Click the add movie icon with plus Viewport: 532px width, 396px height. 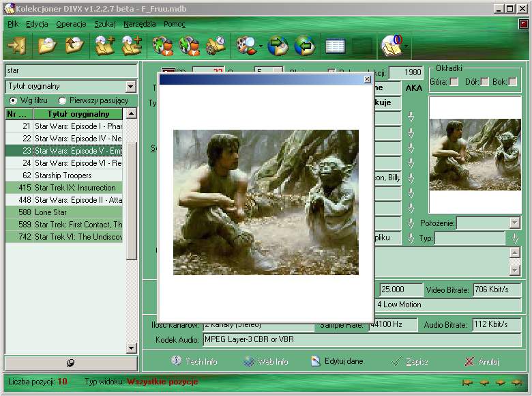(104, 46)
